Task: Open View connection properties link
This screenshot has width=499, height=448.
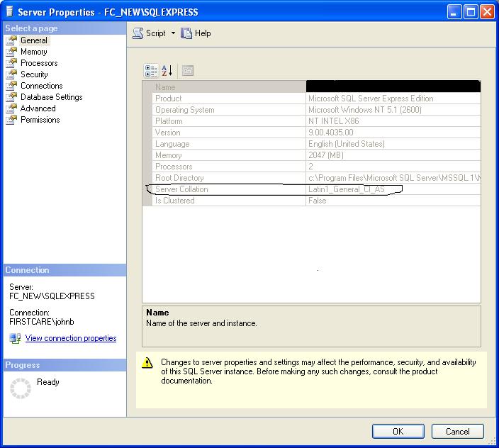Action: (71, 338)
